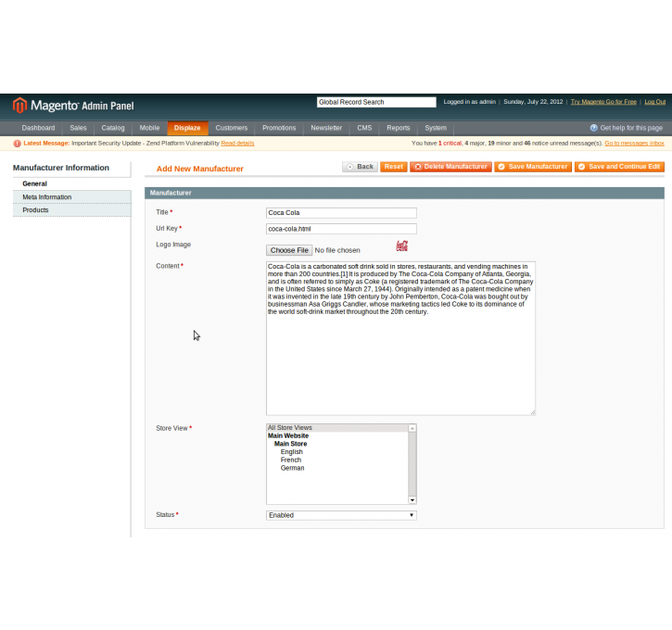Click the Magento logo icon

click(x=19, y=105)
